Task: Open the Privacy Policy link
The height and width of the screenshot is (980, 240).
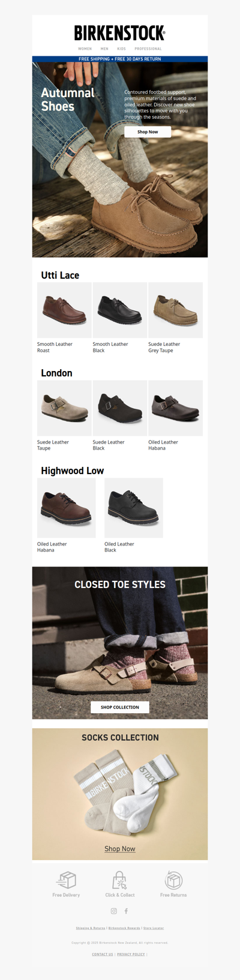Action: [x=131, y=954]
